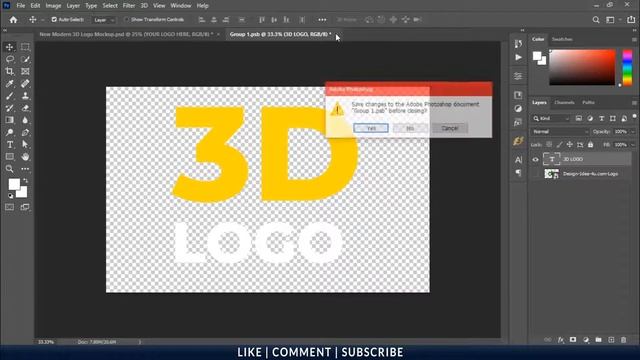Select the Hand tool
The width and height of the screenshot is (640, 360).
(x=25, y=157)
